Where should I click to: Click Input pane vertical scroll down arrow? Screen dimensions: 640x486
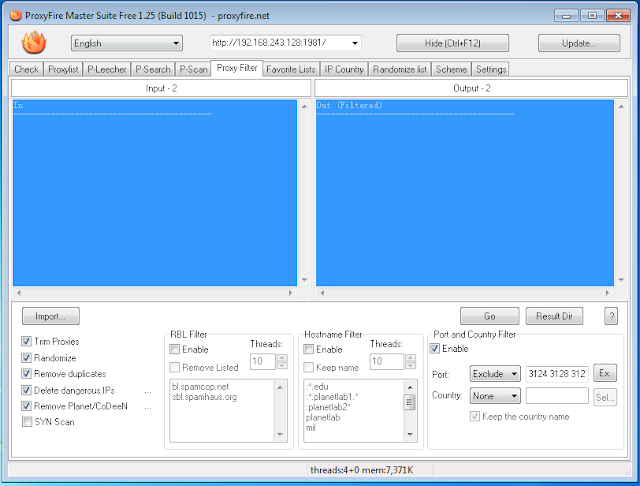[304, 280]
